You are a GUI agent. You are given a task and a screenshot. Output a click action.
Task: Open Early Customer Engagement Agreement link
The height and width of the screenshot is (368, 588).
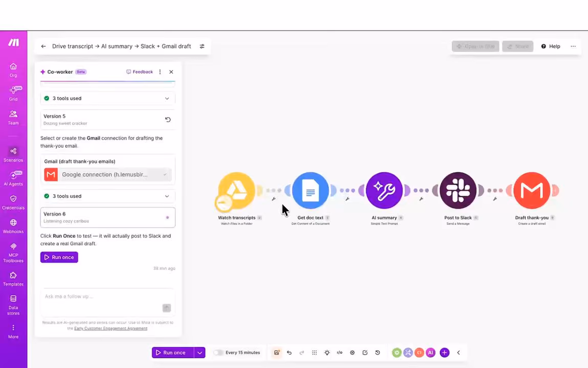coord(110,328)
